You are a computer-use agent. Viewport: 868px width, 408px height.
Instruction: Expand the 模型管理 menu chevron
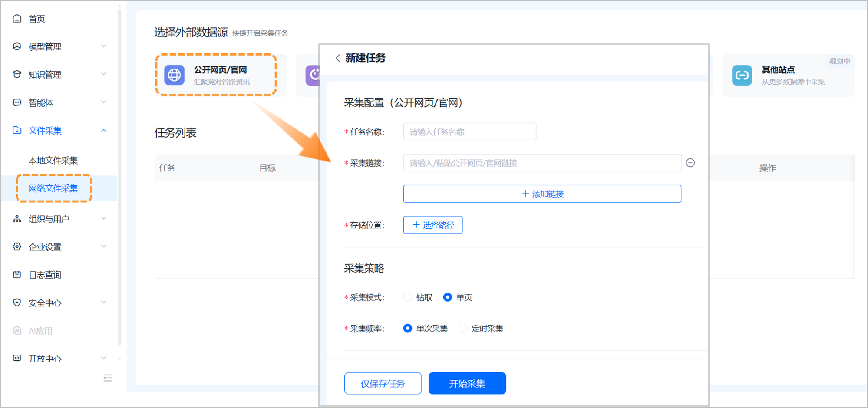(104, 46)
